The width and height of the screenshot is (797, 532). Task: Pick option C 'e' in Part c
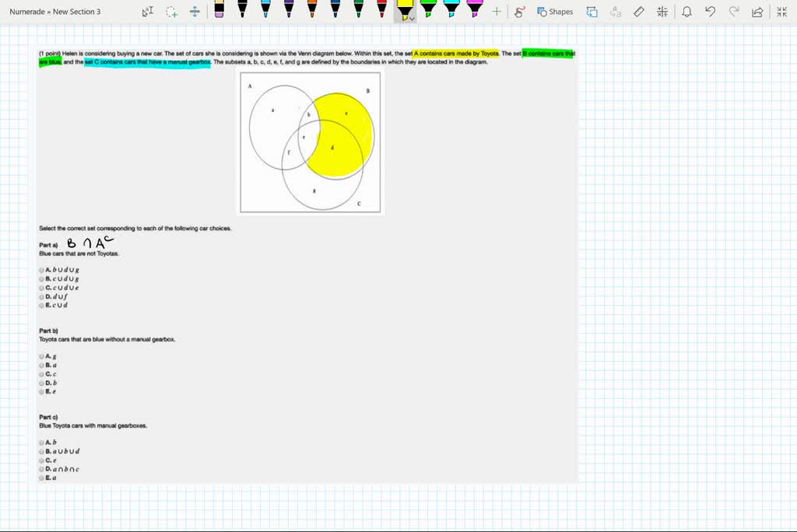[x=42, y=460]
